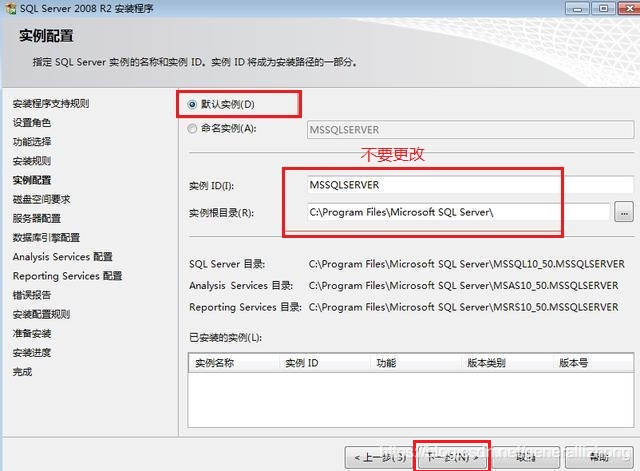Click the SQL Server setup title bar icon
Viewport: 640px width, 471px height.
pos(10,8)
